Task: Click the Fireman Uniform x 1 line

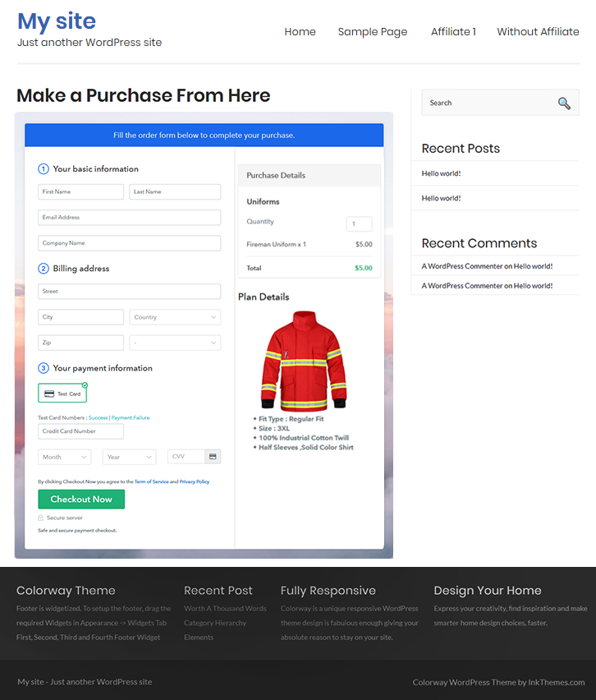Action: click(x=276, y=245)
